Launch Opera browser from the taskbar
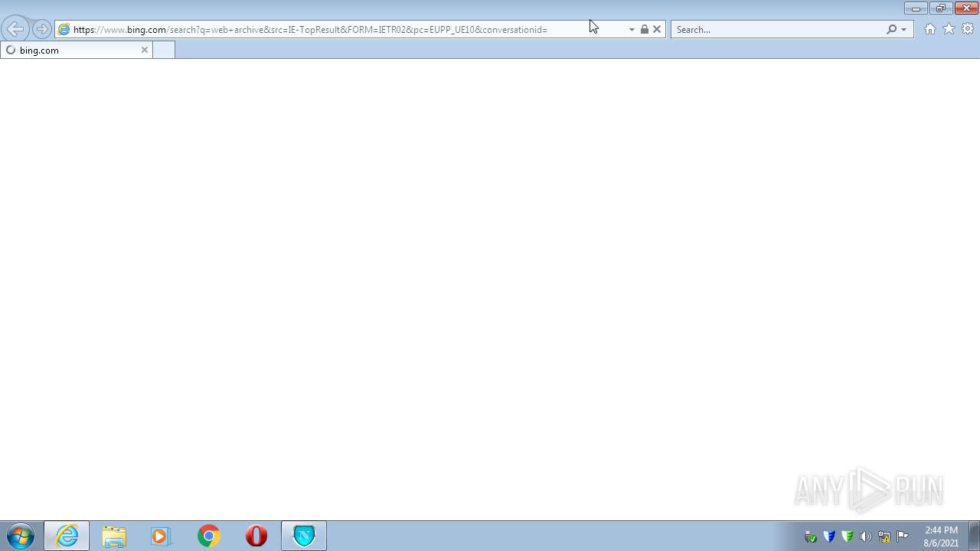Viewport: 980px width, 551px height. pos(256,536)
